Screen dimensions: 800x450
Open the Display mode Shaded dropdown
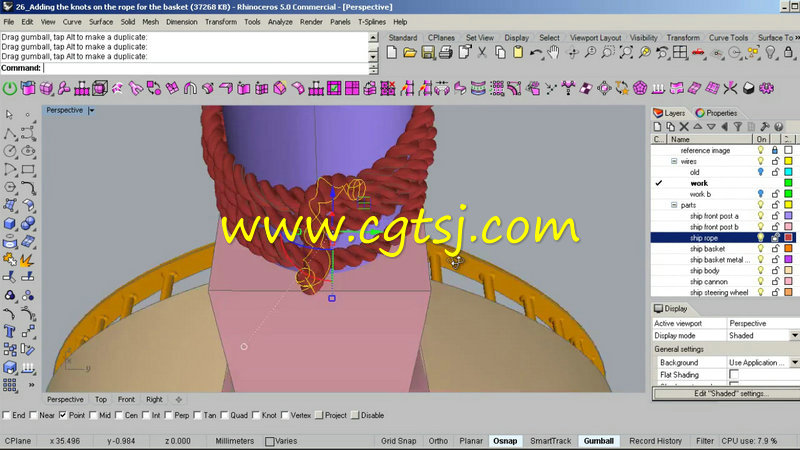[x=794, y=336]
